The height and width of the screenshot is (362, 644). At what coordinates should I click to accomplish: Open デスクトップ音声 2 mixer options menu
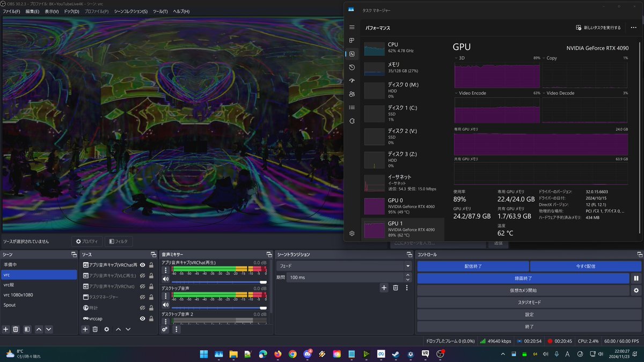(166, 320)
